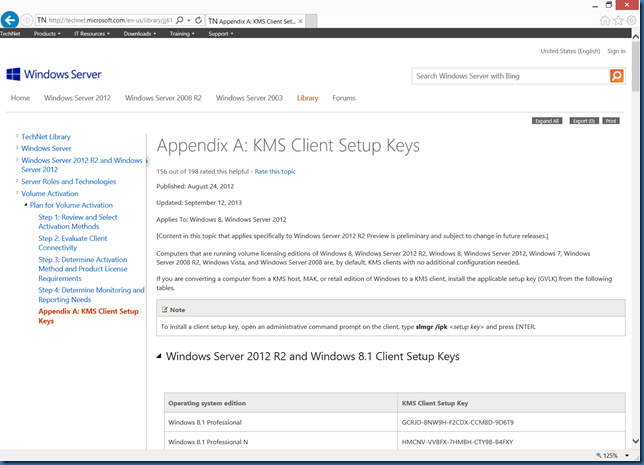Viewport: 644px width, 465px height.
Task: Select key GCRJD-8NW9H-F2CDX-CCM8D-9D6T9
Action: point(458,422)
